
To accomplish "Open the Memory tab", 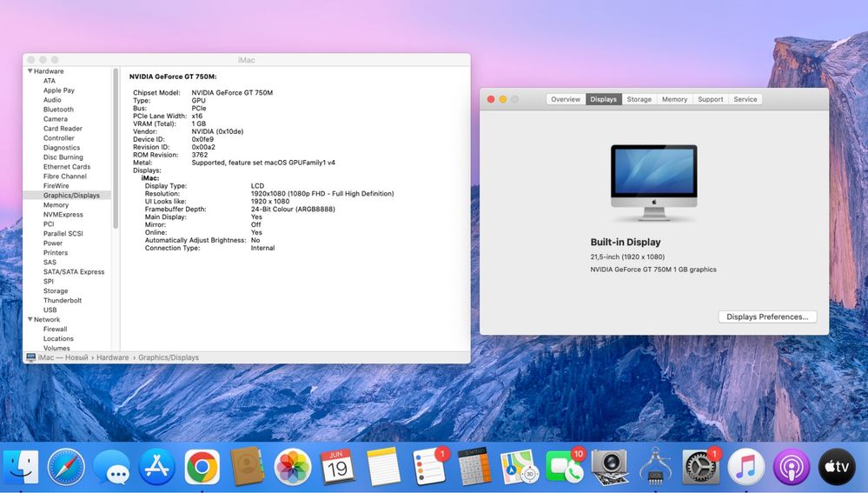I will tap(674, 99).
